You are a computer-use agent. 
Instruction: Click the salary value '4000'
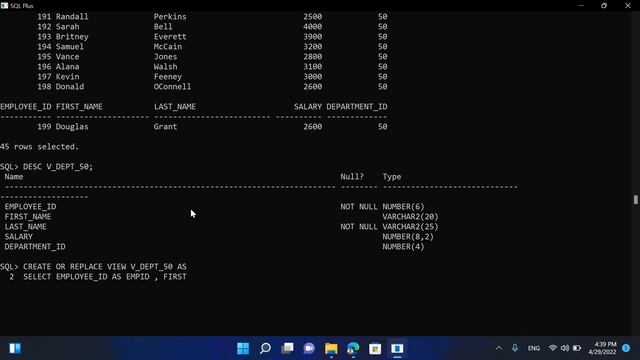click(313, 27)
